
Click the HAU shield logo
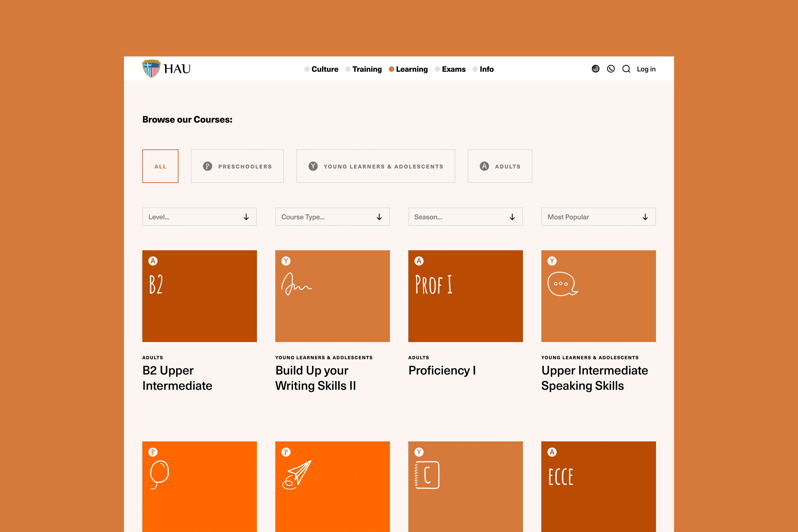point(151,69)
